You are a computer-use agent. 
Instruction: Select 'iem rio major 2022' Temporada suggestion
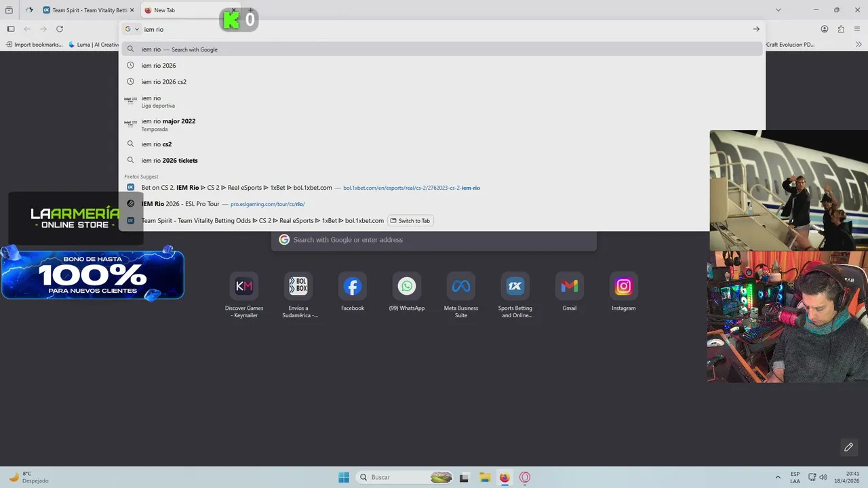click(x=442, y=125)
